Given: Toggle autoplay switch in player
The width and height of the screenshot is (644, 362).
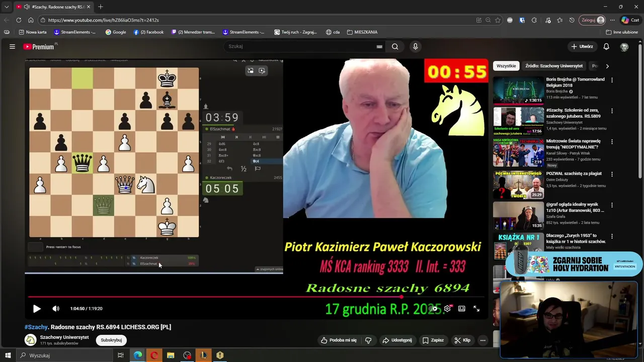Looking at the screenshot, I should pos(434,309).
